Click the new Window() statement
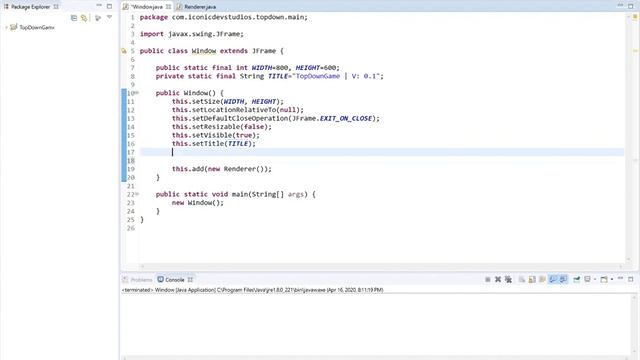 coord(198,203)
